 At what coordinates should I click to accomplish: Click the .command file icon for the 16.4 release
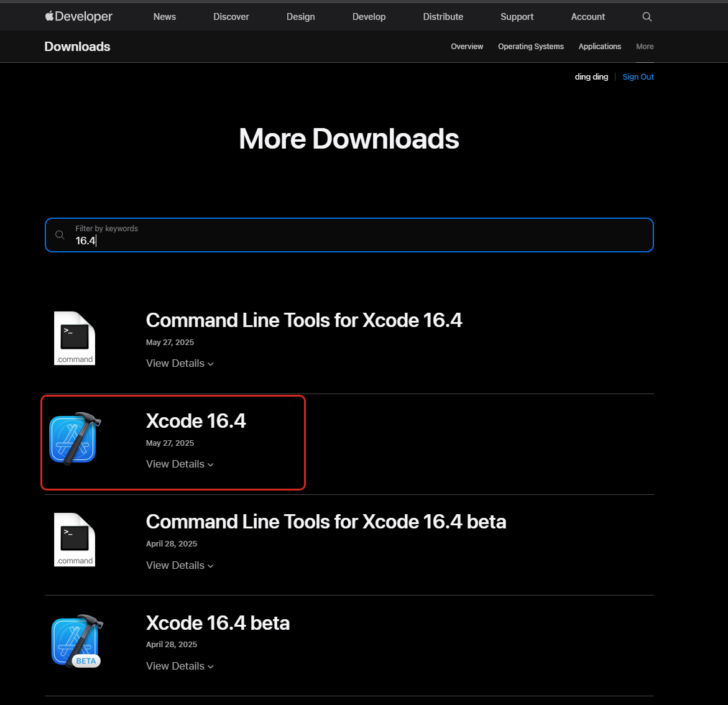[x=75, y=338]
